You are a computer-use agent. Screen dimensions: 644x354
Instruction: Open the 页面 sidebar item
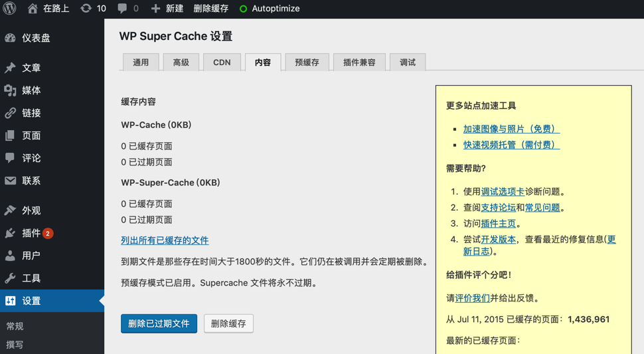[52, 135]
